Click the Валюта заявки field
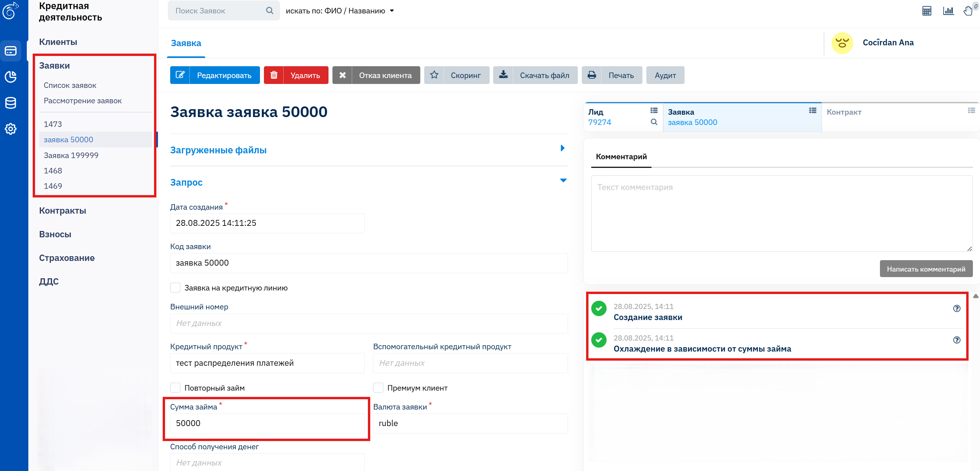This screenshot has height=471, width=980. tap(470, 423)
